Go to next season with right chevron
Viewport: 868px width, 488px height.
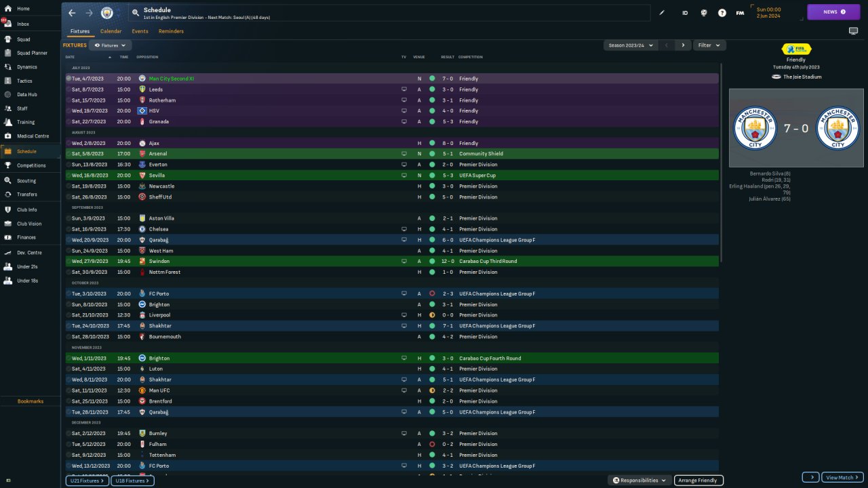click(683, 45)
